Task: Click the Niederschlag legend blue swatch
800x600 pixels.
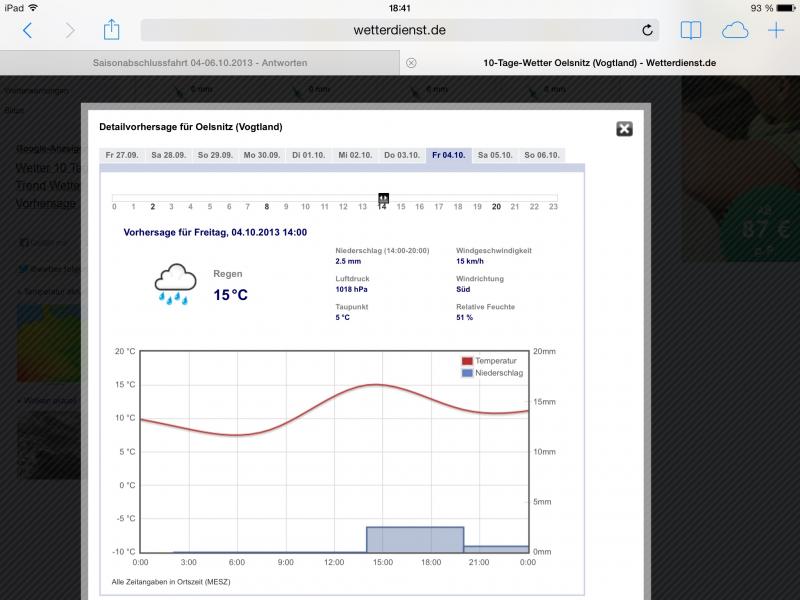Action: (x=467, y=373)
